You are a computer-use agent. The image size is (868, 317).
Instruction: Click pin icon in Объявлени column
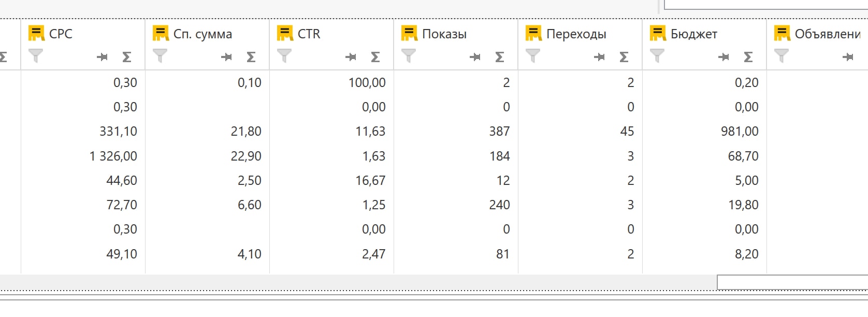point(848,57)
